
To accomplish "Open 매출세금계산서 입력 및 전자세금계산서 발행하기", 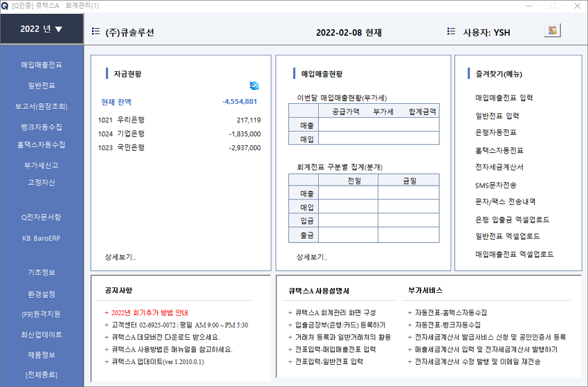I will (x=486, y=350).
